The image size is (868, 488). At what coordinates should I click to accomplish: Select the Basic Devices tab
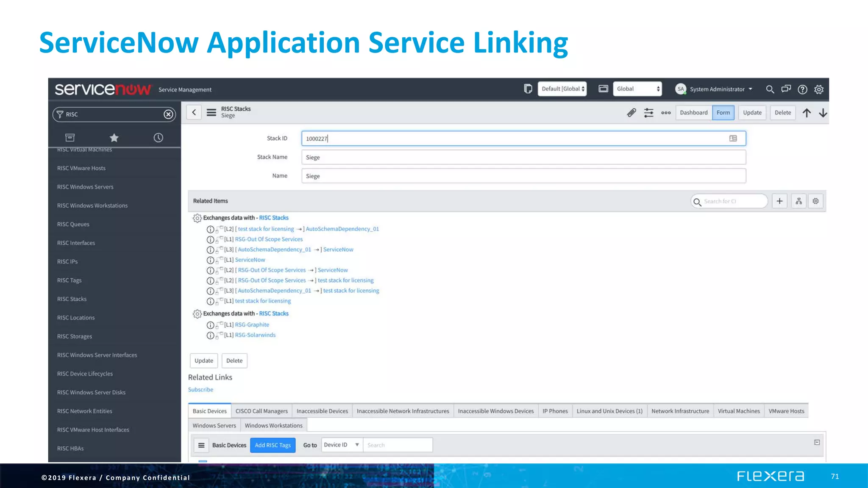[210, 411]
